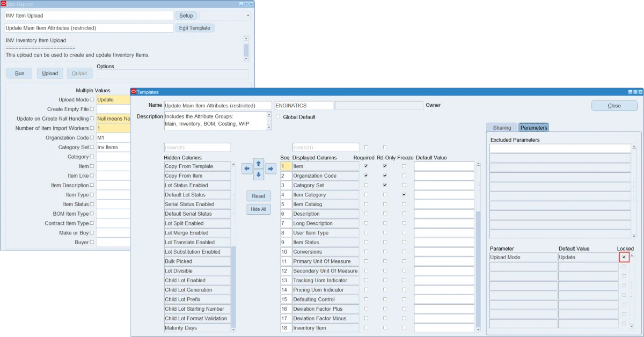Click Seq field 1 for Item
Image resolution: width=644 pixels, height=337 pixels.
pos(286,166)
